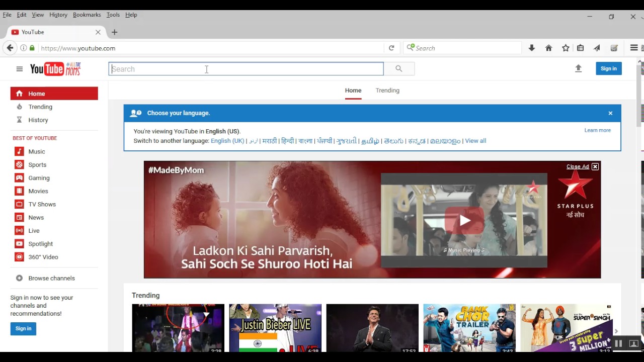Open a new browser tab
Screen dimensions: 644x362
(115, 32)
